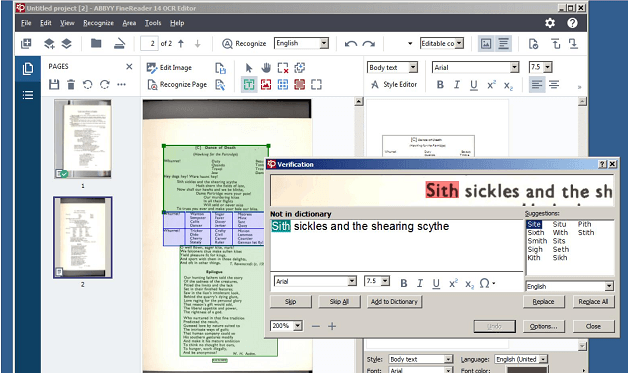Click the new task icon in main toolbar
628x373 pixels.
[26, 43]
